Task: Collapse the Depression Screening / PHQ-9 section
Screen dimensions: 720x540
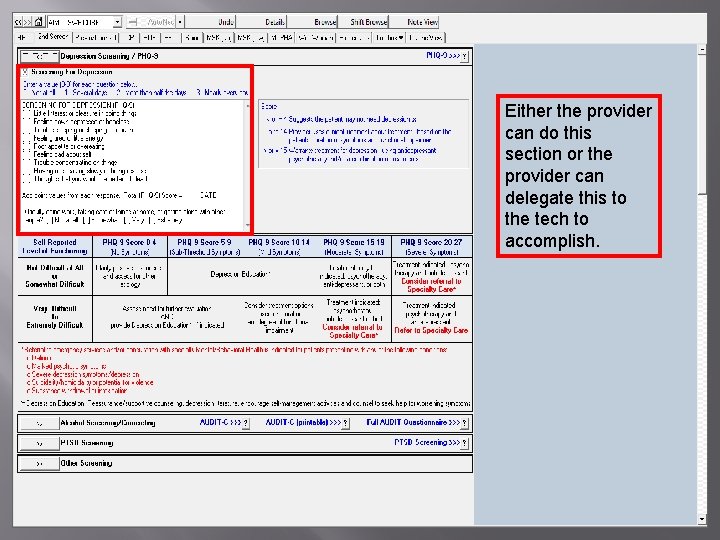Action: tap(39, 56)
